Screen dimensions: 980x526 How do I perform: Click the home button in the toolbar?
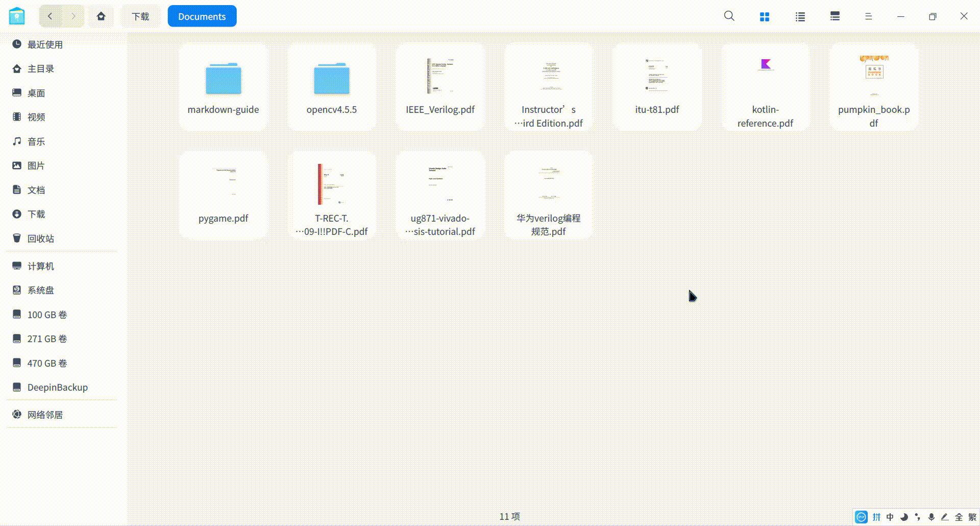pyautogui.click(x=101, y=16)
